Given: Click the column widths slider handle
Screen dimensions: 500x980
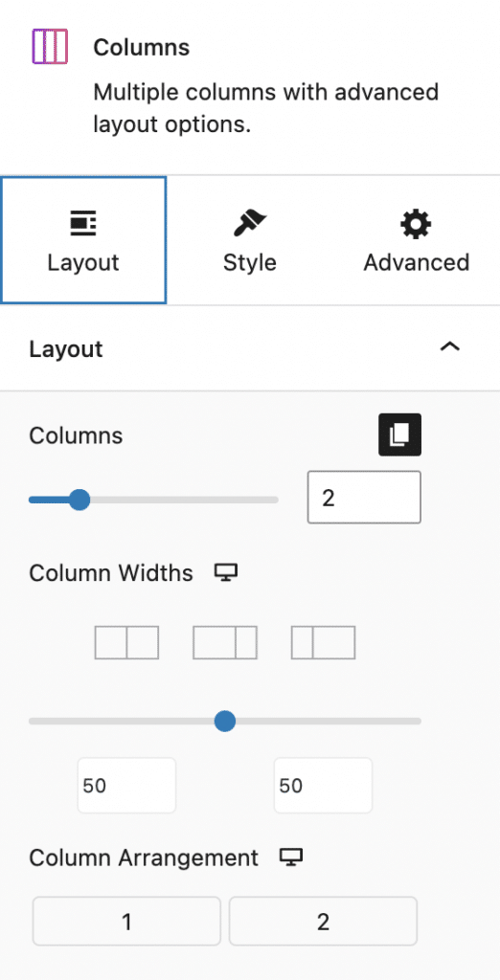Looking at the screenshot, I should (x=225, y=722).
